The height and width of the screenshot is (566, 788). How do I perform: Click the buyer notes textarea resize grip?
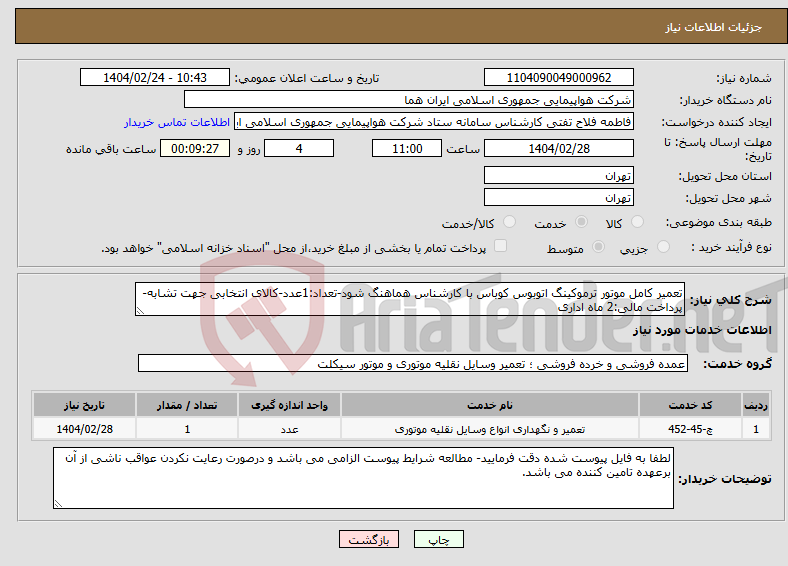(58, 504)
